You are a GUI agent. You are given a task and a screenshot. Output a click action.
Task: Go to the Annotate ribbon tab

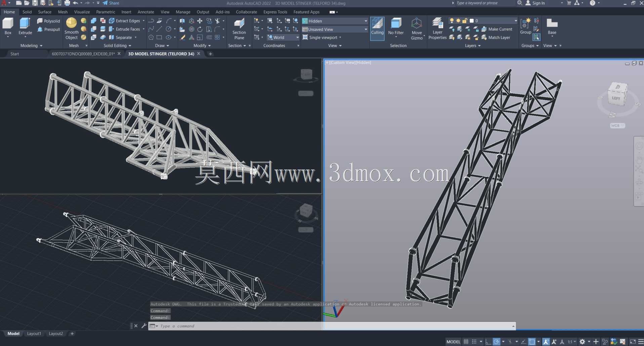pyautogui.click(x=146, y=12)
